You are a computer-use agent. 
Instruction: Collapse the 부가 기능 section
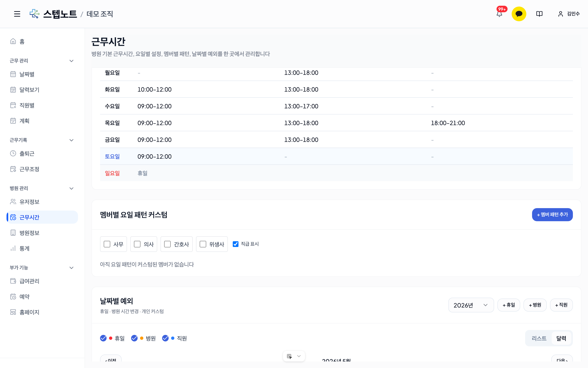(71, 268)
